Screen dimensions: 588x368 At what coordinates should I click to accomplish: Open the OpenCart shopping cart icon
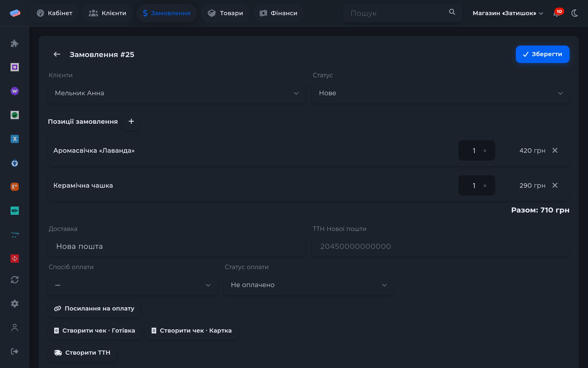[x=14, y=235]
